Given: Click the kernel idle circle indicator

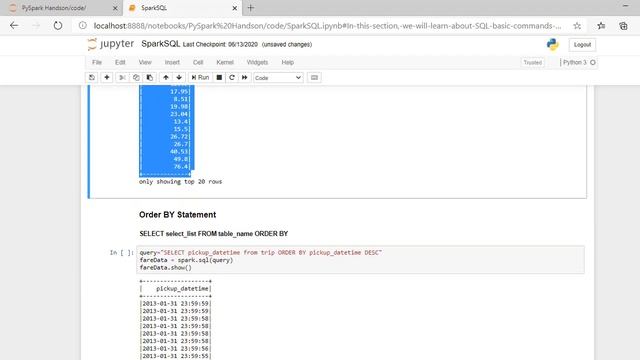Looking at the screenshot, I should coord(593,62).
